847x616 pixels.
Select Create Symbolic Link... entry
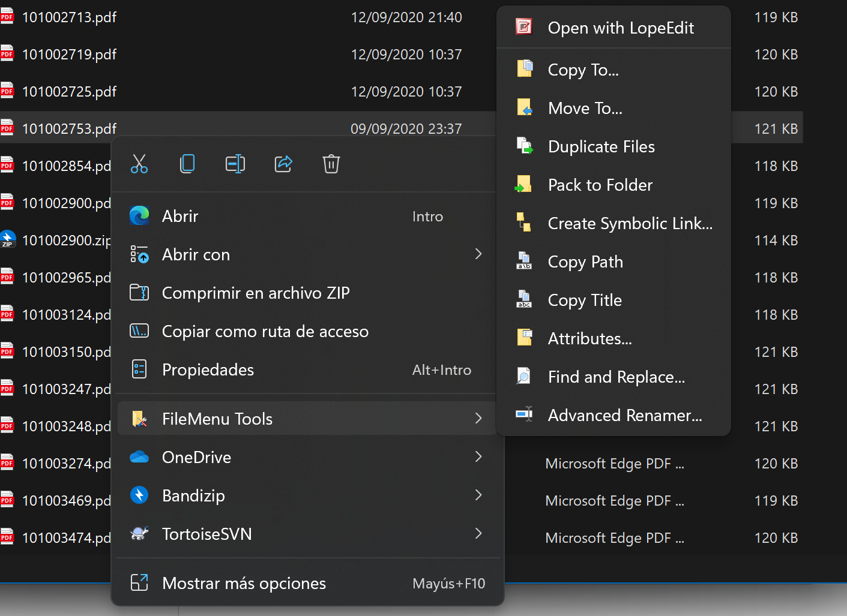[x=613, y=223]
